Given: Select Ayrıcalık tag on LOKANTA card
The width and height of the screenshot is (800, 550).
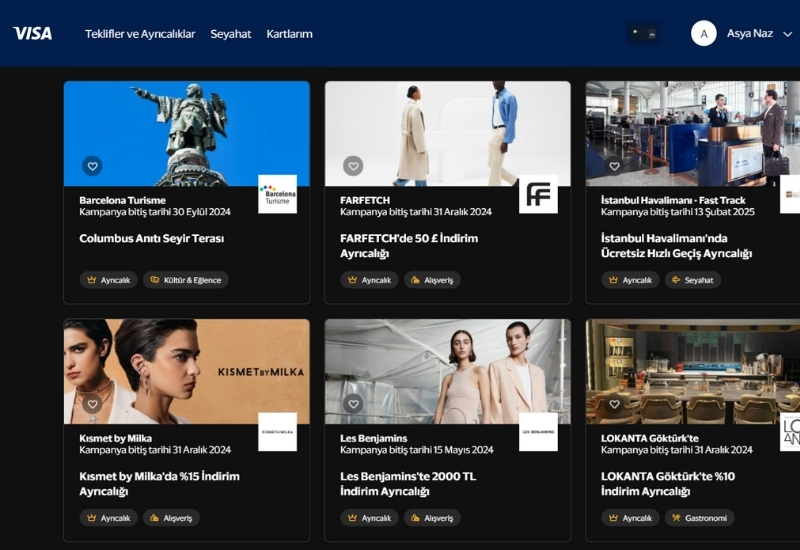Looking at the screenshot, I should (x=630, y=518).
